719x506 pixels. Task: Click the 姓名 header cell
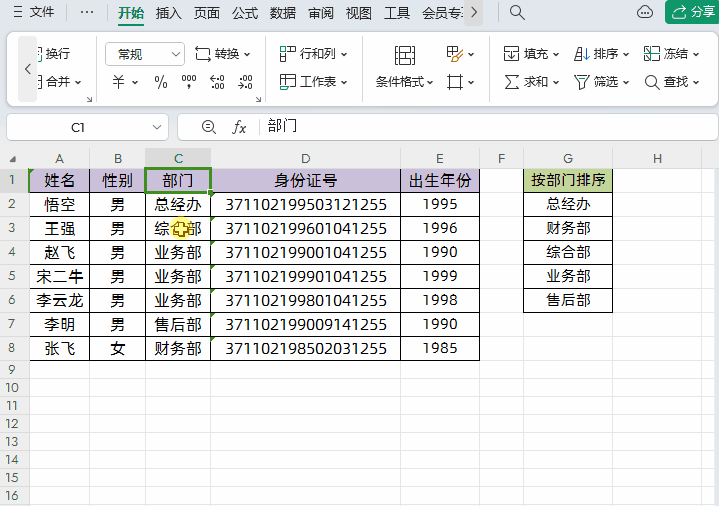tap(60, 180)
